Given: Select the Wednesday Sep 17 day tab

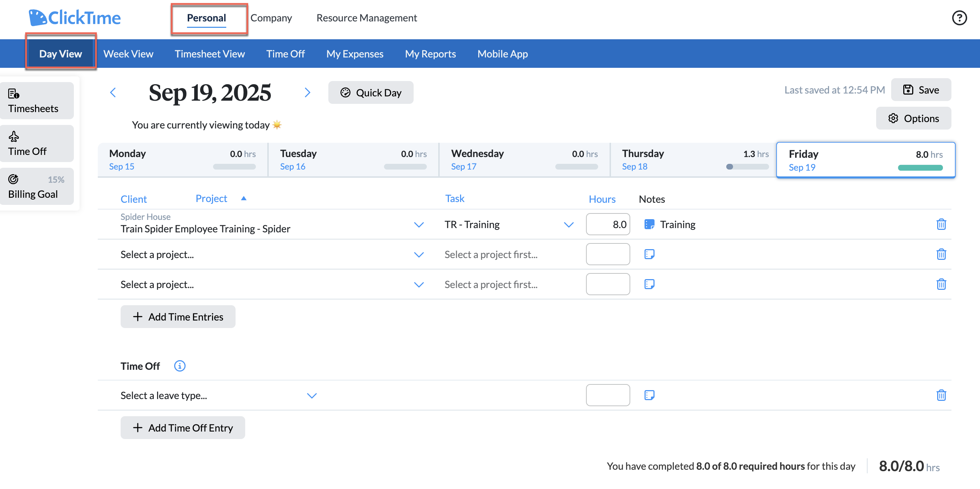Looking at the screenshot, I should [x=524, y=160].
